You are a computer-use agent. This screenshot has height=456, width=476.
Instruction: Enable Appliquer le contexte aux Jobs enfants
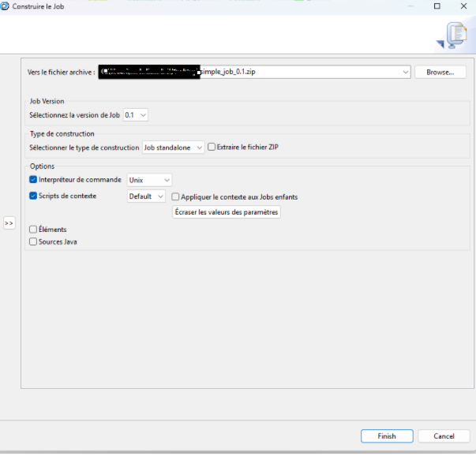tap(175, 196)
